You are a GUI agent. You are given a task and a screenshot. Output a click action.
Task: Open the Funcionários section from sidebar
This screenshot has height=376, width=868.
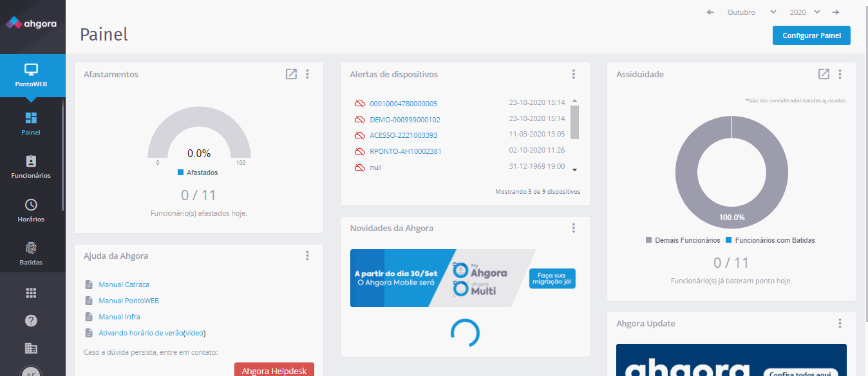pos(31,167)
